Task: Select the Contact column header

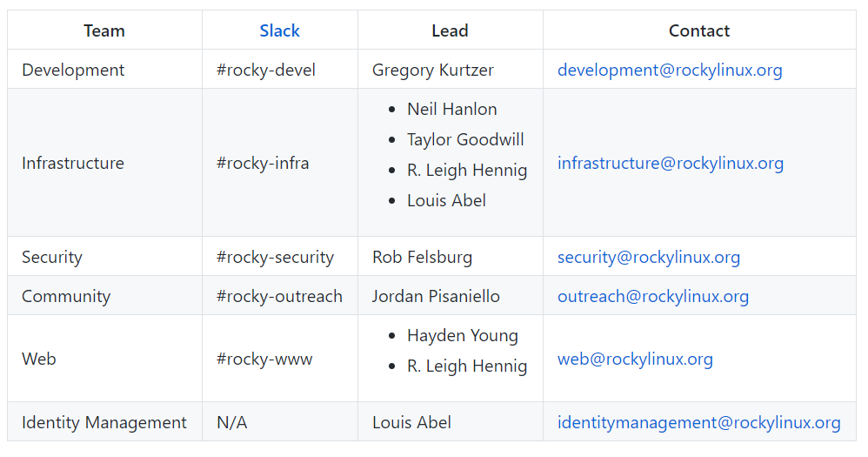Action: [x=699, y=30]
